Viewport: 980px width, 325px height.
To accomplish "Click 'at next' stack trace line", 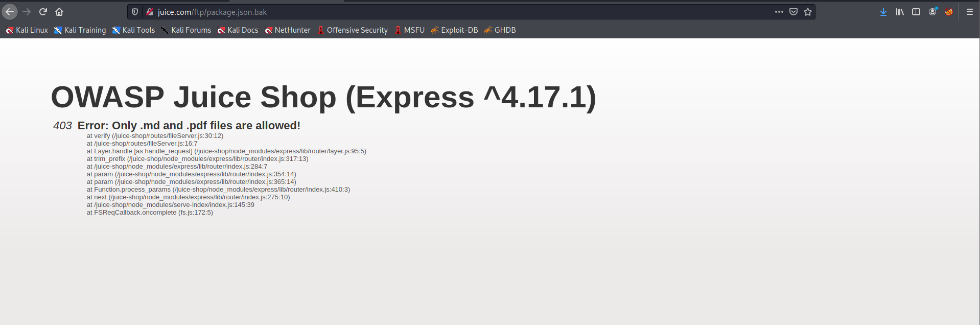I will tap(188, 197).
